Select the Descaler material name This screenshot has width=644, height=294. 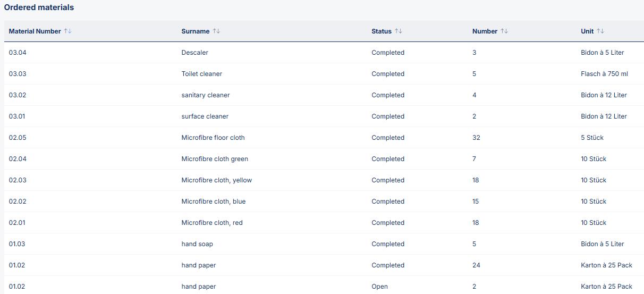tap(194, 53)
